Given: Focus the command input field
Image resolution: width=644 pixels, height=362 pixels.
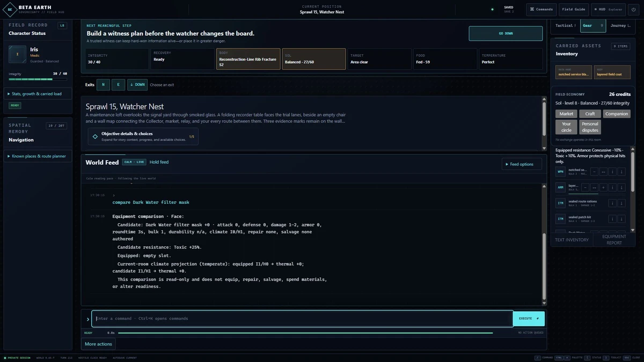Looking at the screenshot, I should pyautogui.click(x=302, y=319).
